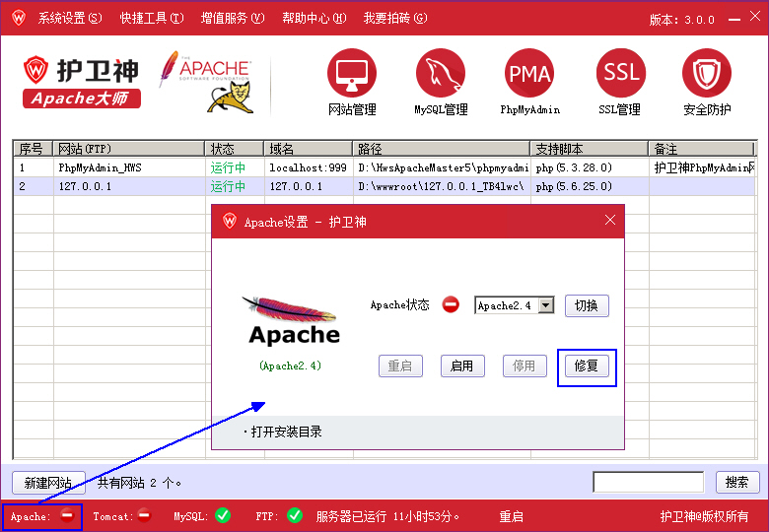Sort by 状态 column header
This screenshot has height=532, width=769.
[235, 149]
